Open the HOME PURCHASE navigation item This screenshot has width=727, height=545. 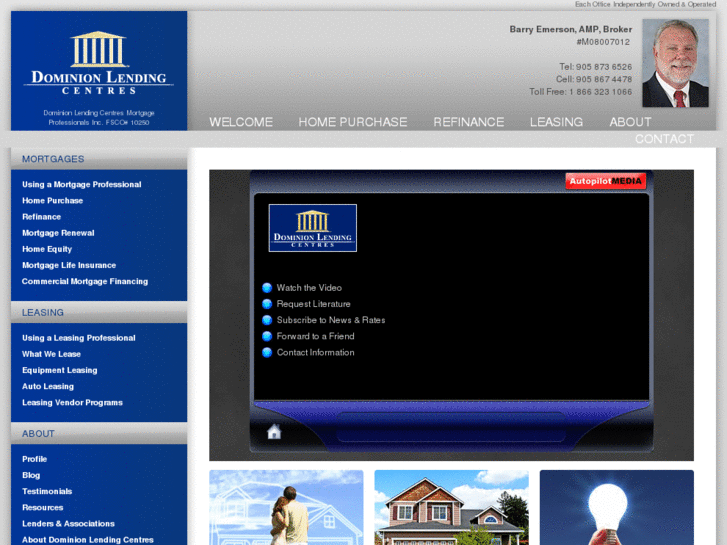click(353, 122)
